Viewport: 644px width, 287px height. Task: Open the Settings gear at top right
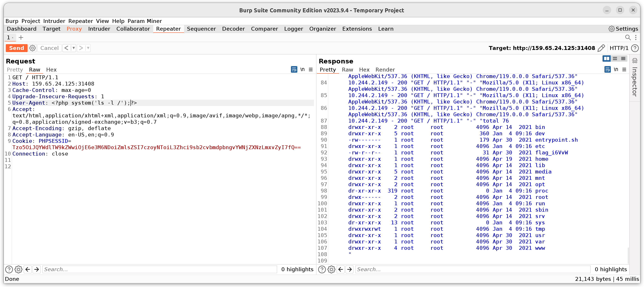[x=623, y=29]
